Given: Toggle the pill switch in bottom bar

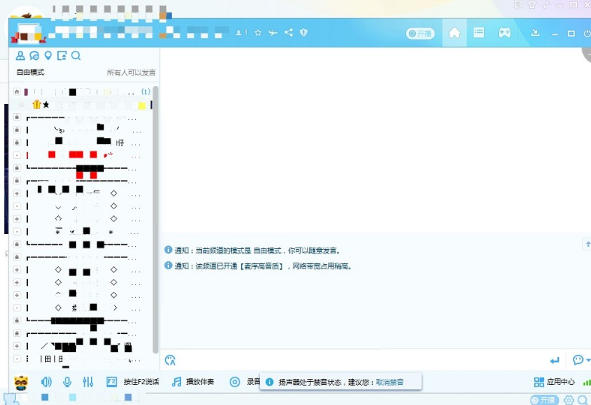Looking at the screenshot, I should (544, 400).
